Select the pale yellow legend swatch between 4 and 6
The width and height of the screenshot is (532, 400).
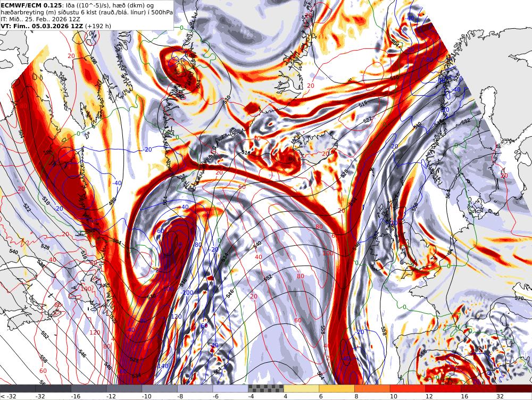pyautogui.click(x=302, y=389)
